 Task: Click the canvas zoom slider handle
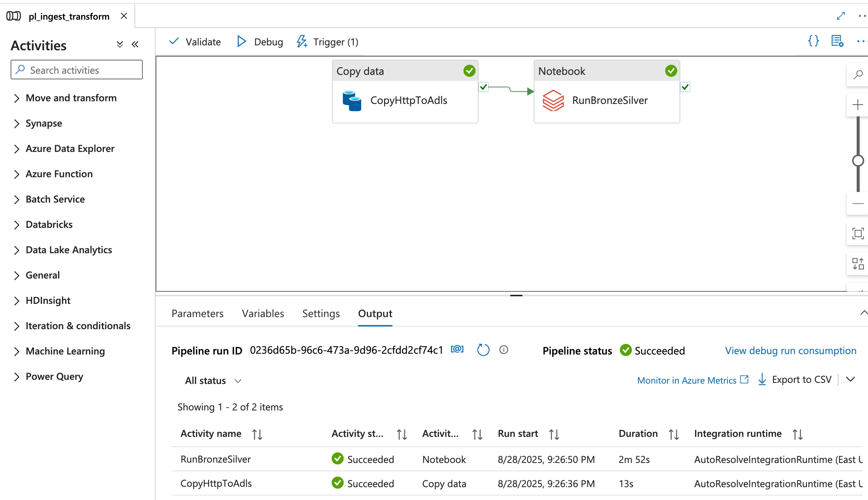coord(858,161)
